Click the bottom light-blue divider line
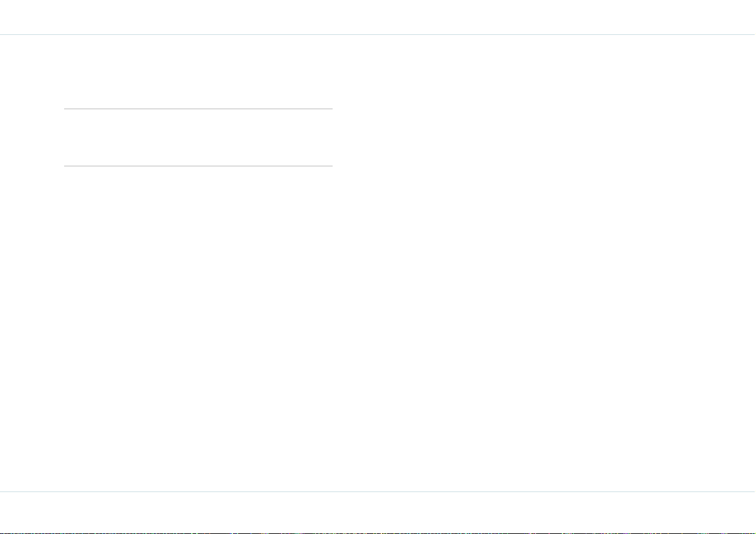The height and width of the screenshot is (534, 756). click(378, 491)
